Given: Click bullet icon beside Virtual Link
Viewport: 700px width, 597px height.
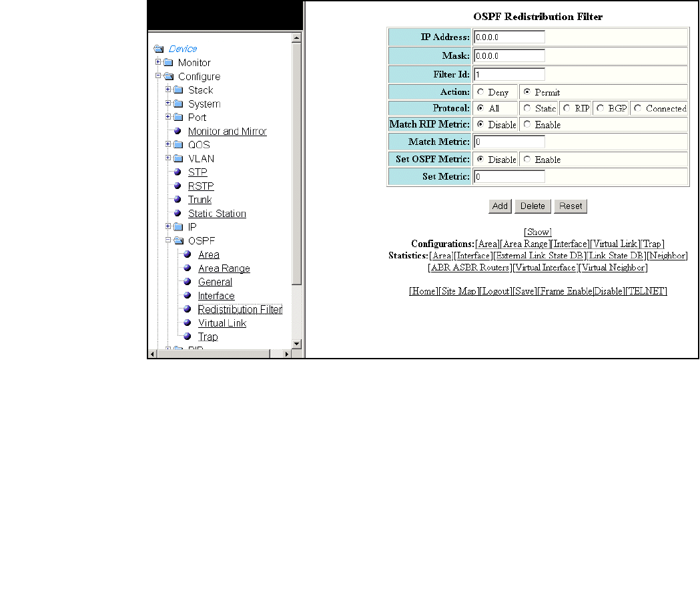Looking at the screenshot, I should click(x=188, y=323).
